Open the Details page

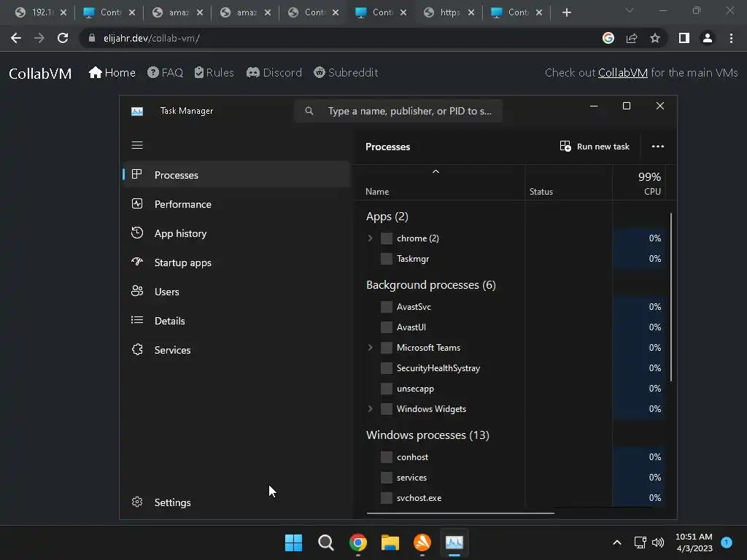coord(237,321)
